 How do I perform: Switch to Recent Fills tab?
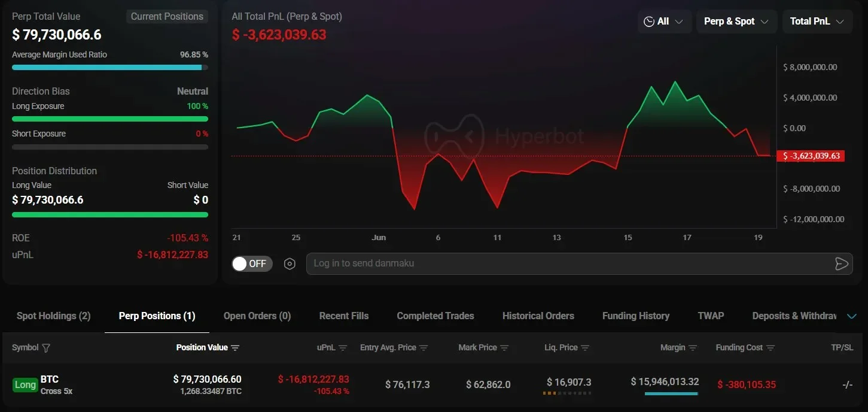344,316
